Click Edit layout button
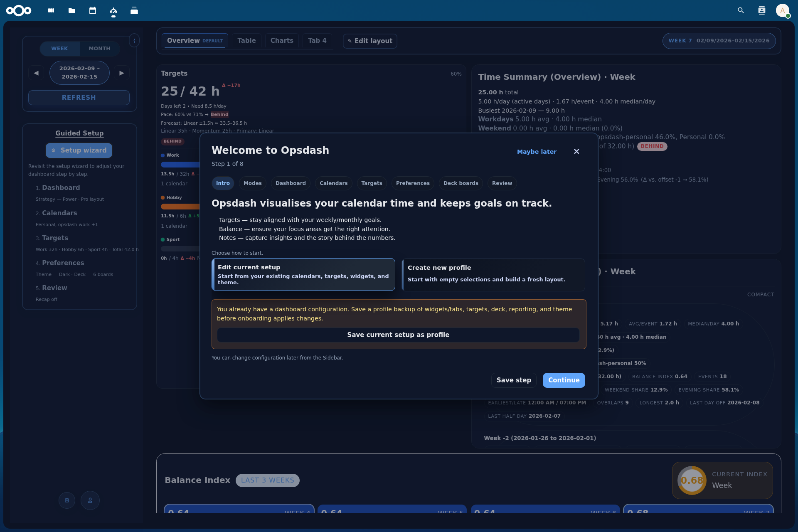Image resolution: width=798 pixels, height=532 pixels. coord(370,41)
